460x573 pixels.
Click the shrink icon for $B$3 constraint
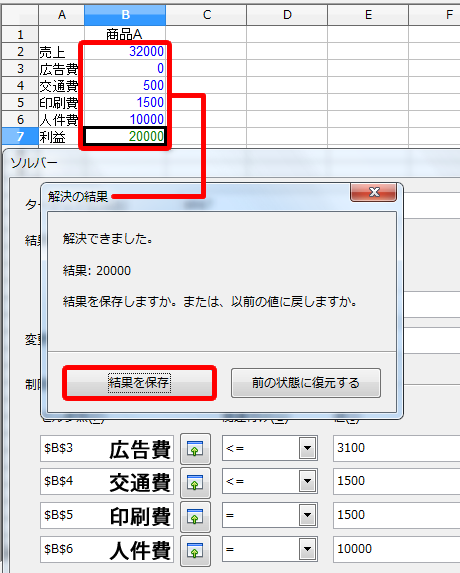point(195,448)
